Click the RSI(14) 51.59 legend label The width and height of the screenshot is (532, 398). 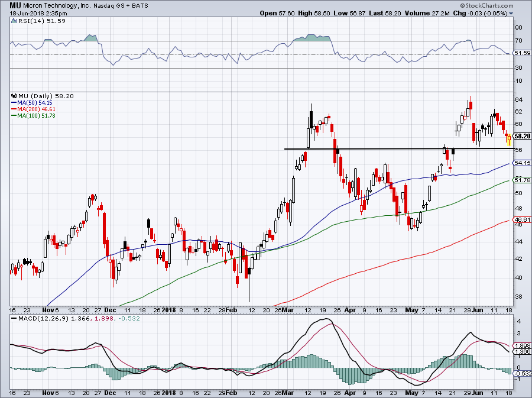click(42, 21)
